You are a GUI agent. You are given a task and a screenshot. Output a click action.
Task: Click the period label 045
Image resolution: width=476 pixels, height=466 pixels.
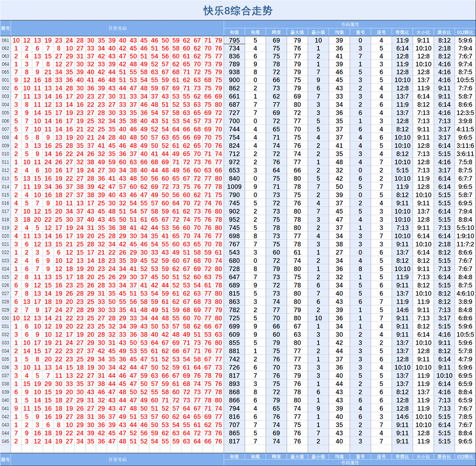click(5, 442)
